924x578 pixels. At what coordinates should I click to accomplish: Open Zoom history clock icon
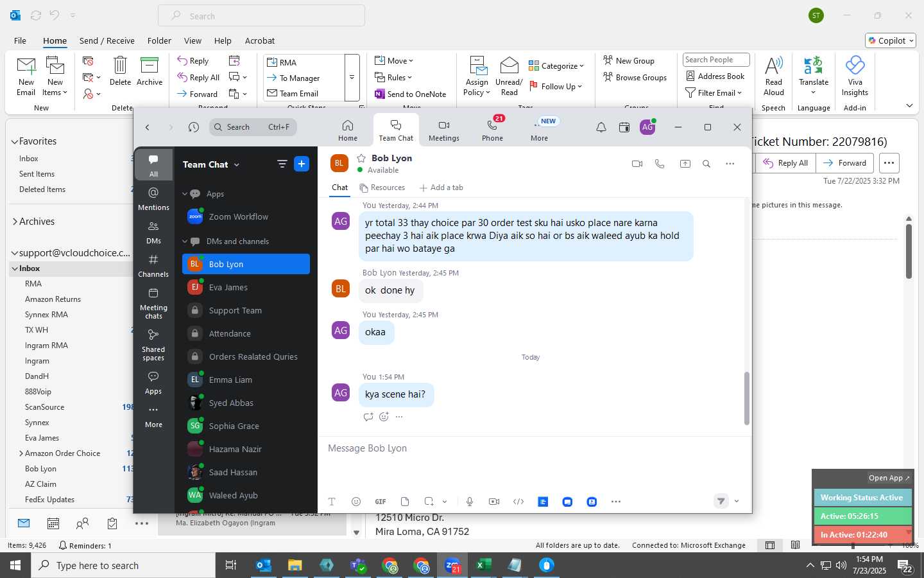[x=194, y=127]
